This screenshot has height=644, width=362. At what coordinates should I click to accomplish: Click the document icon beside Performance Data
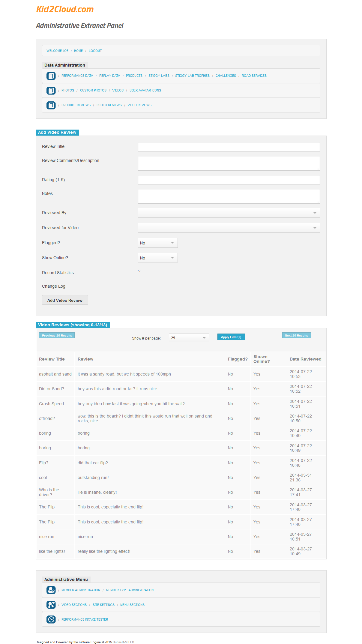click(x=51, y=76)
